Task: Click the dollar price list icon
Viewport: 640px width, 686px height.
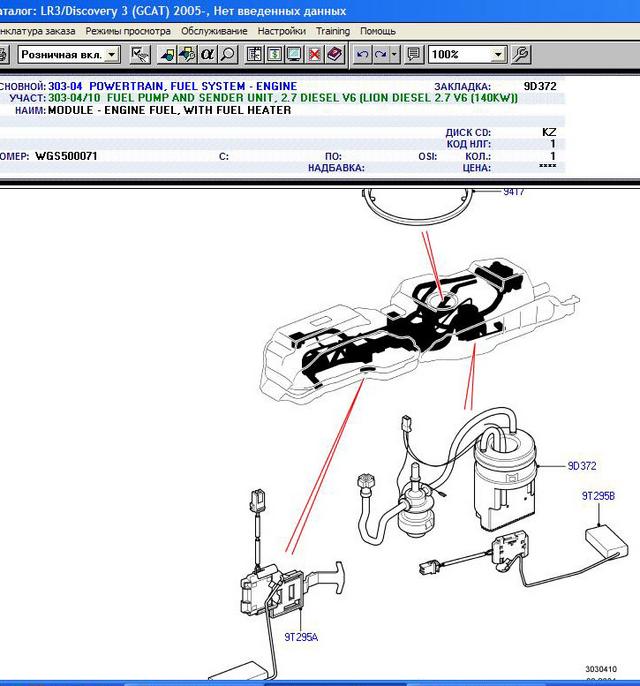Action: tap(274, 55)
